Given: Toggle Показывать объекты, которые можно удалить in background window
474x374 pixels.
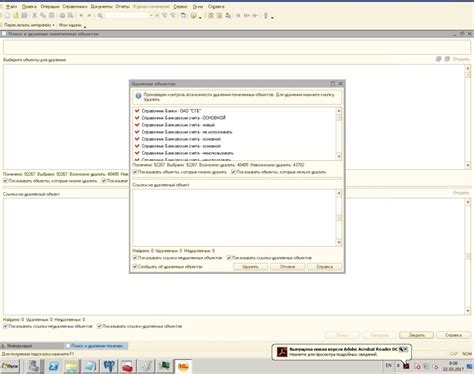Looking at the screenshot, I should [5, 181].
